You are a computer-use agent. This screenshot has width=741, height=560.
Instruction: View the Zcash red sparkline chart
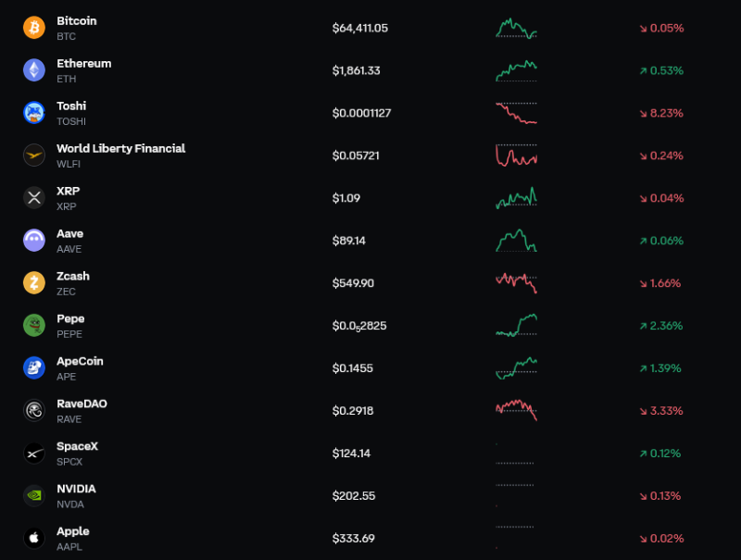click(516, 283)
